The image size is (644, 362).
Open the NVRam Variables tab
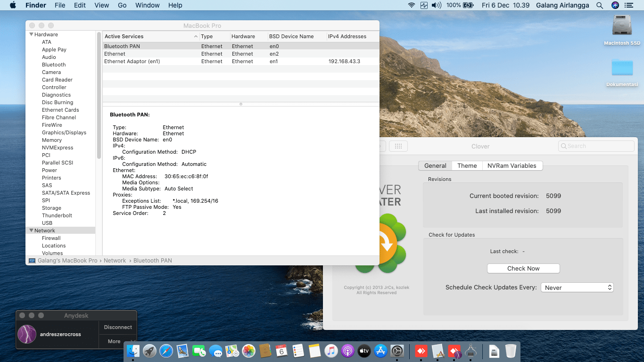[512, 165]
